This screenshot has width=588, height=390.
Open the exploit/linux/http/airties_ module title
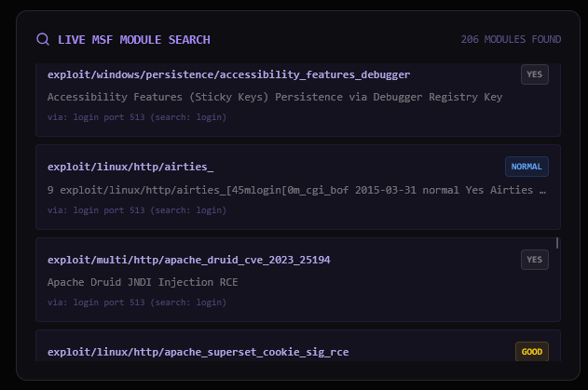click(x=130, y=167)
